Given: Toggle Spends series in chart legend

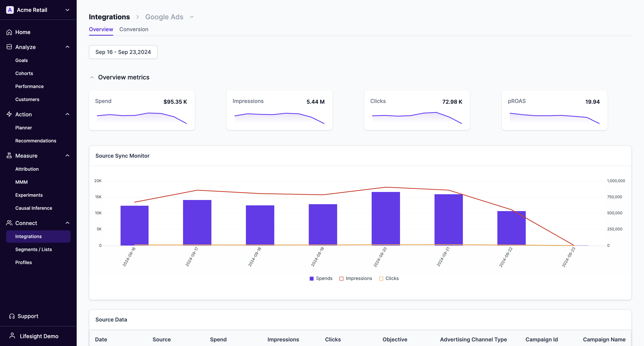Looking at the screenshot, I should (321, 278).
